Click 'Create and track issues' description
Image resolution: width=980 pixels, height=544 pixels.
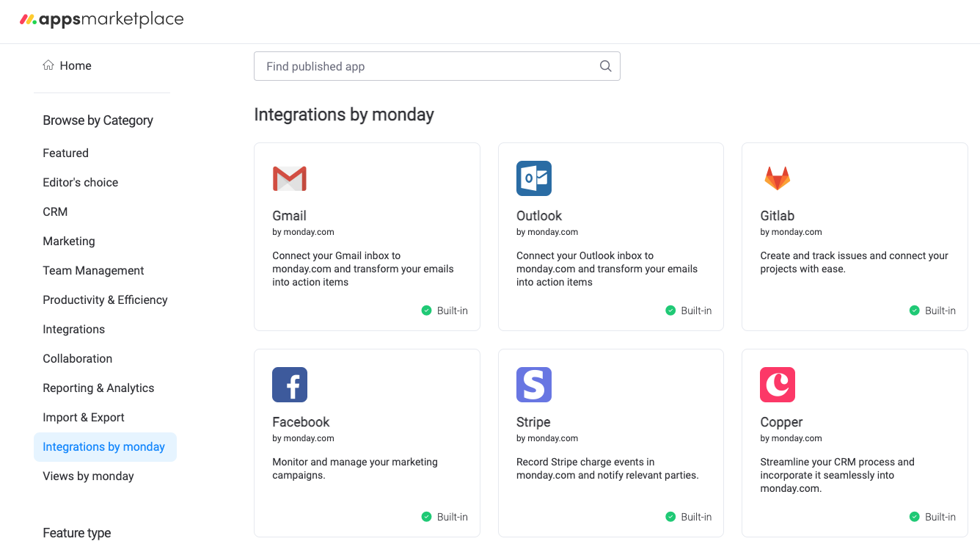(855, 262)
